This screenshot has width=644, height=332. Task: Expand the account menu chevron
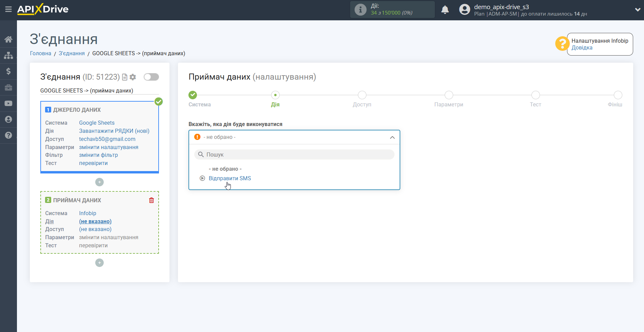pos(637,10)
